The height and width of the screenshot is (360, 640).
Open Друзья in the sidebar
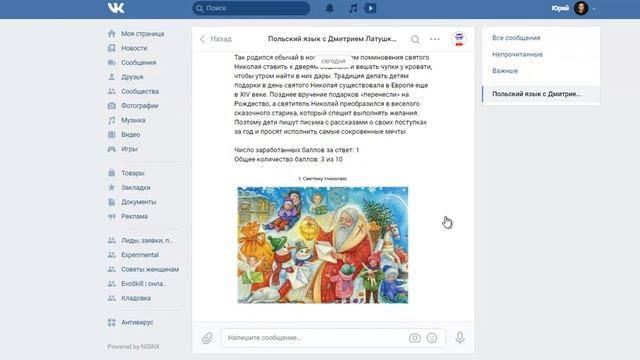coord(132,77)
